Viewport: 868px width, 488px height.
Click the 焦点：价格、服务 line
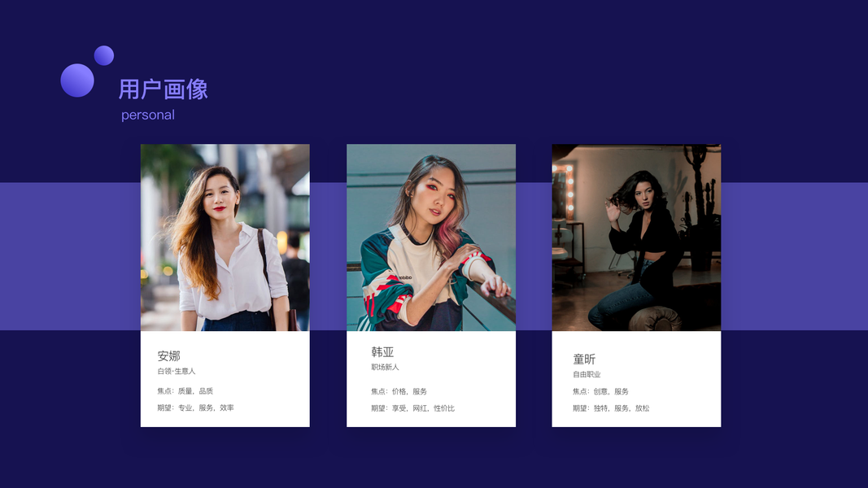(x=399, y=392)
